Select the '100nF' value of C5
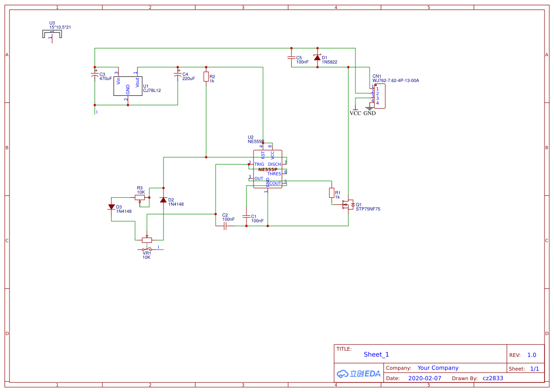 302,62
